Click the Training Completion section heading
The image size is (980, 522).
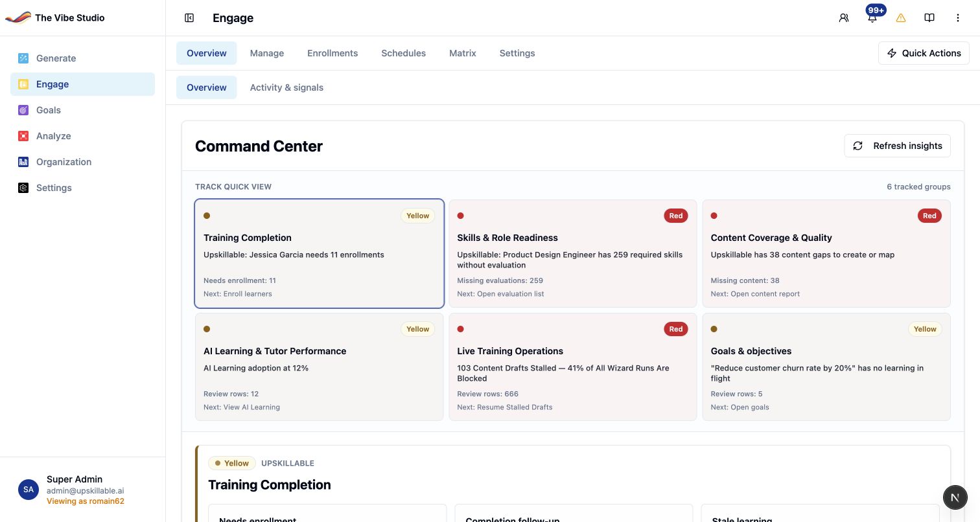click(270, 484)
